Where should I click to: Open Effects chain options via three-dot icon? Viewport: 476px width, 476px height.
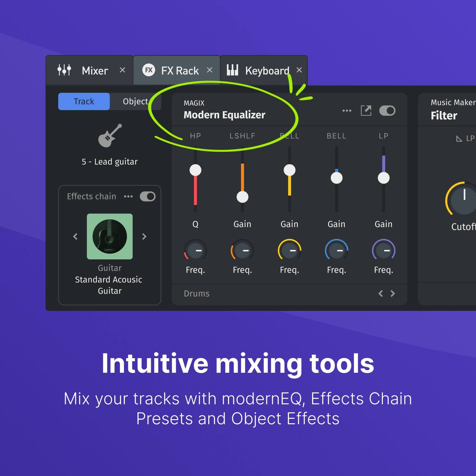[x=129, y=196]
